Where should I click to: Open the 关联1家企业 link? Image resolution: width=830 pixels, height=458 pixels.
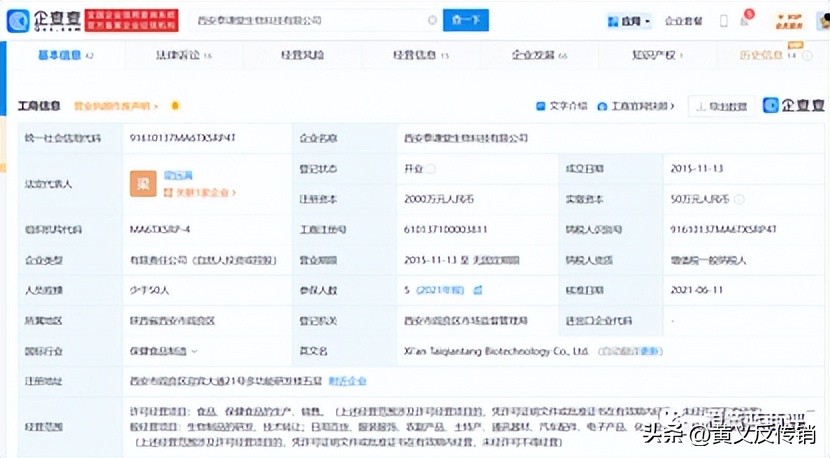pos(199,193)
